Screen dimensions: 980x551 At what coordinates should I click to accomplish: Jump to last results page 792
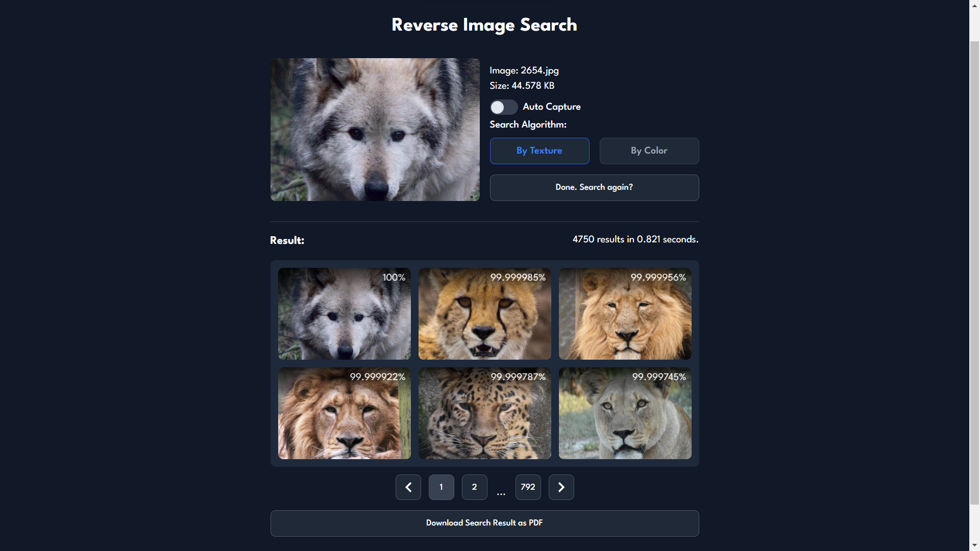[x=528, y=487]
